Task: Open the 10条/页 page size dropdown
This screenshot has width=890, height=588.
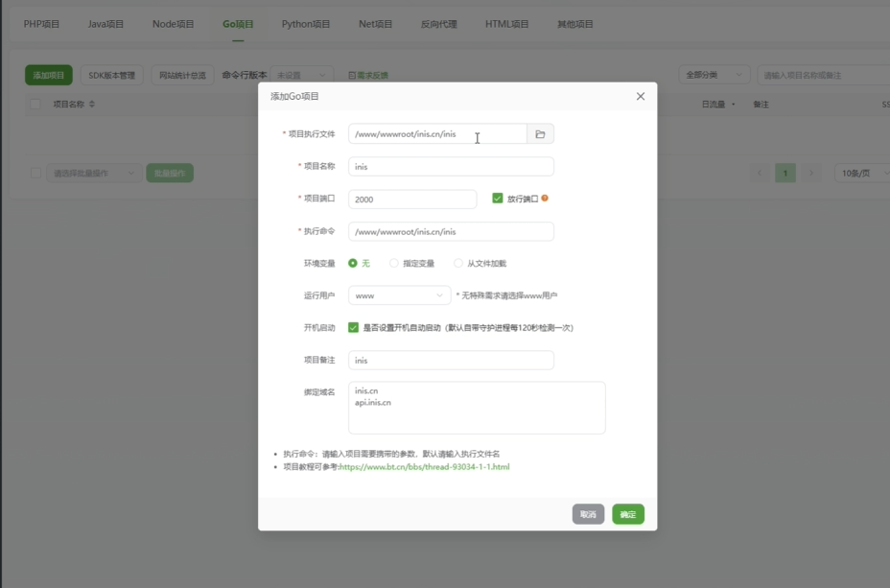Action: (860, 173)
